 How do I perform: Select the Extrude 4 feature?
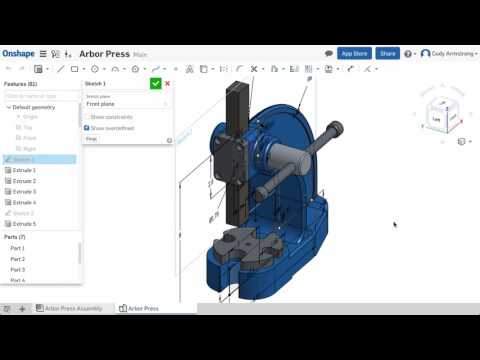(x=21, y=202)
